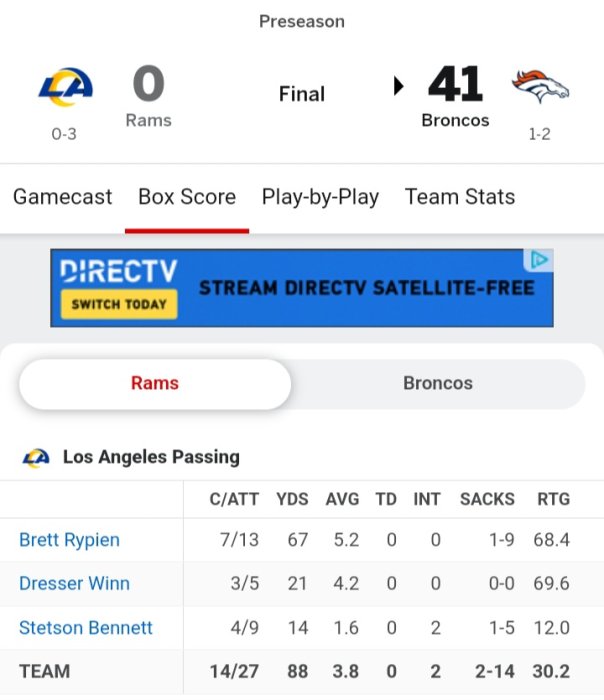Click the Rams team name in scoreboard
This screenshot has height=700, width=604.
148,121
